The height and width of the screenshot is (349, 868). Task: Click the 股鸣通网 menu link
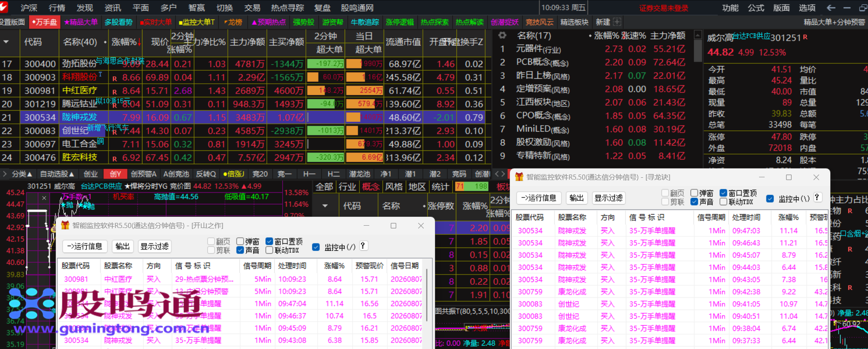pyautogui.click(x=357, y=8)
